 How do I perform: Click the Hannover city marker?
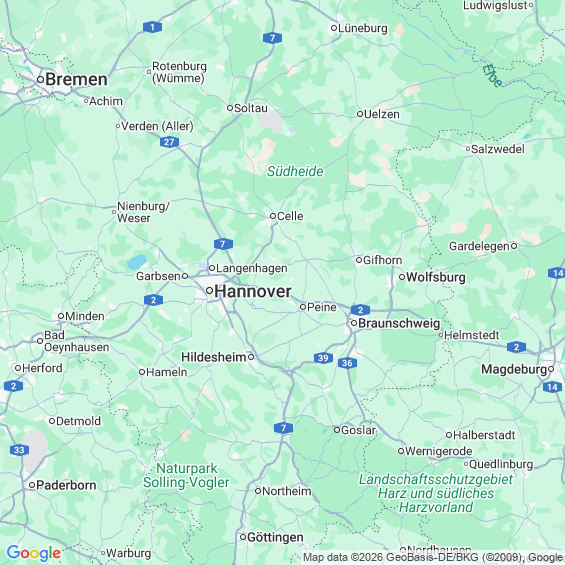tap(209, 290)
